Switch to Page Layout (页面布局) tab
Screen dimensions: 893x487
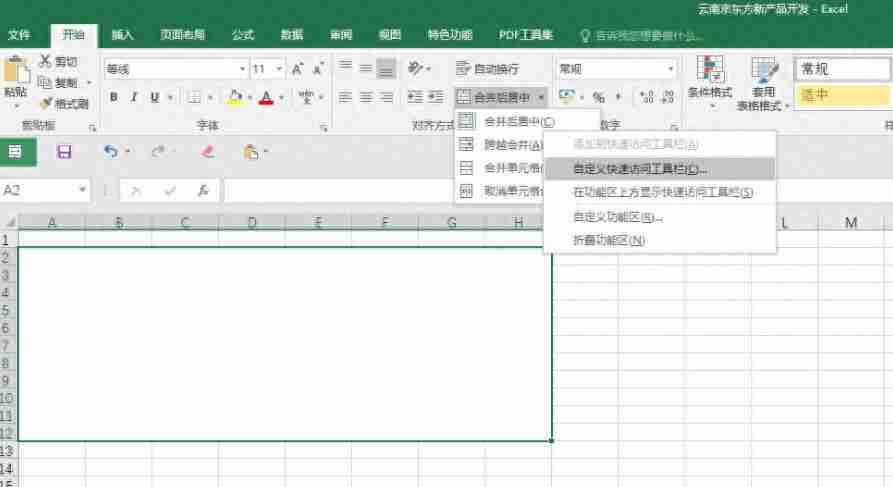182,35
